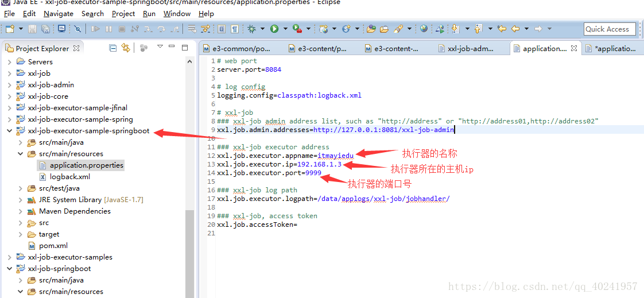Click the Step Return icon

(x=174, y=29)
